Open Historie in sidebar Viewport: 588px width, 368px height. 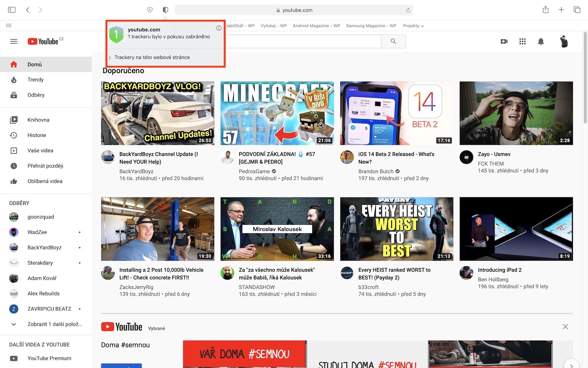[x=46, y=135]
